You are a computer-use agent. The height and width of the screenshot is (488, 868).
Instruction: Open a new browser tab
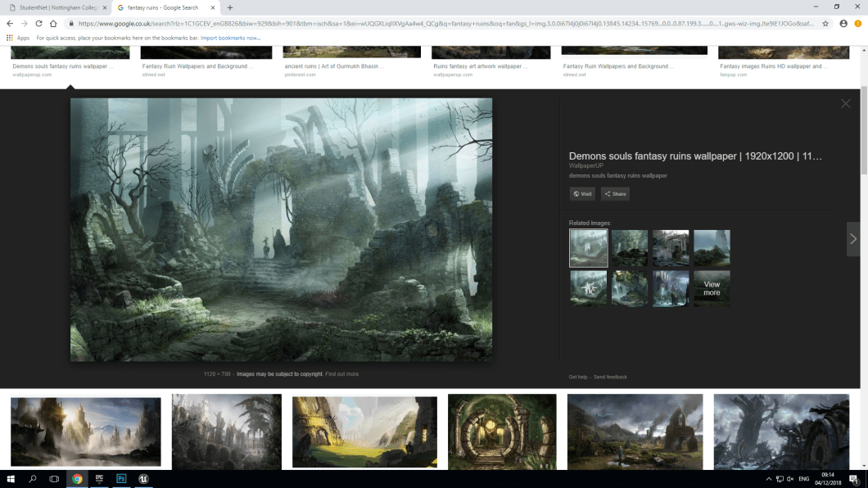[x=230, y=7]
